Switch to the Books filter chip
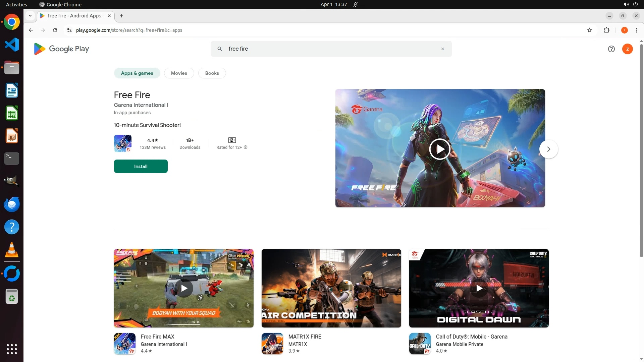The width and height of the screenshot is (644, 362). pos(212,73)
